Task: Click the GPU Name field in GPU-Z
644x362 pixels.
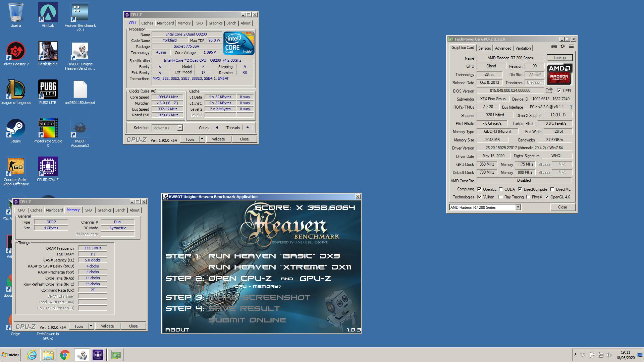Action: pyautogui.click(x=510, y=58)
